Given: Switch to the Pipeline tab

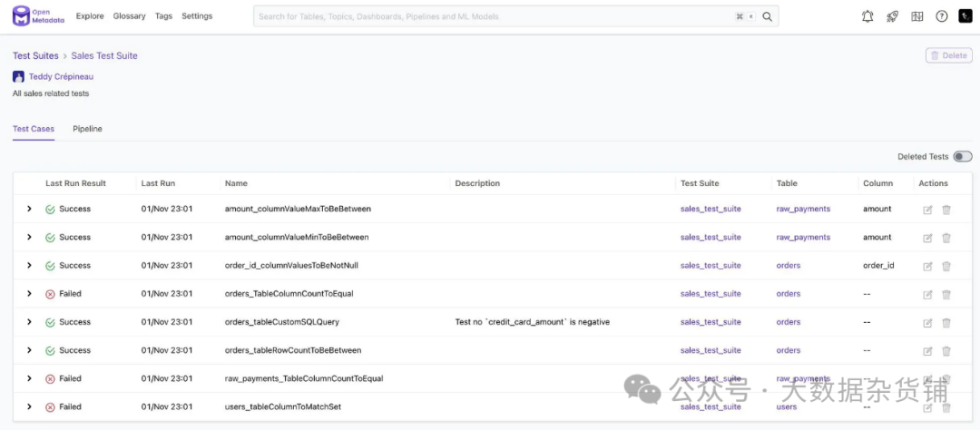Looking at the screenshot, I should coord(87,129).
